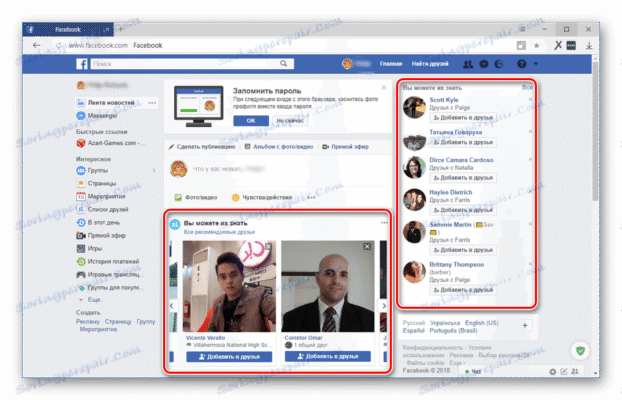Add Dirce Camara Cardoso as friend
Viewport: 622px width, 400px height.
pos(463,178)
